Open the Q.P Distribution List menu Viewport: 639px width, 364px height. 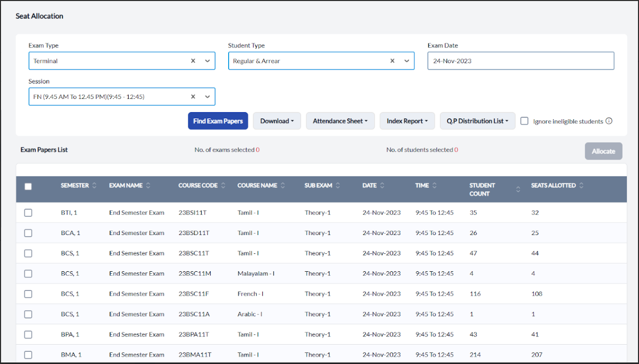pos(477,121)
